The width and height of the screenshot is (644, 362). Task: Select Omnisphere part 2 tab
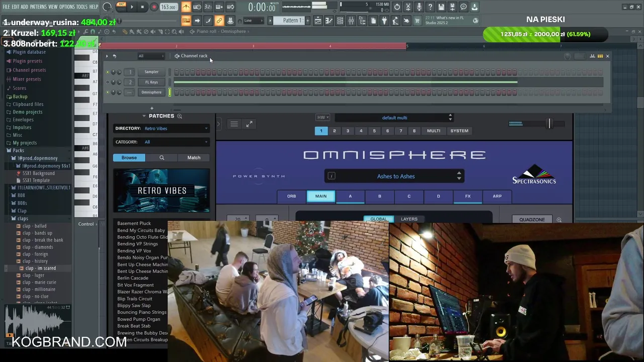coord(334,131)
